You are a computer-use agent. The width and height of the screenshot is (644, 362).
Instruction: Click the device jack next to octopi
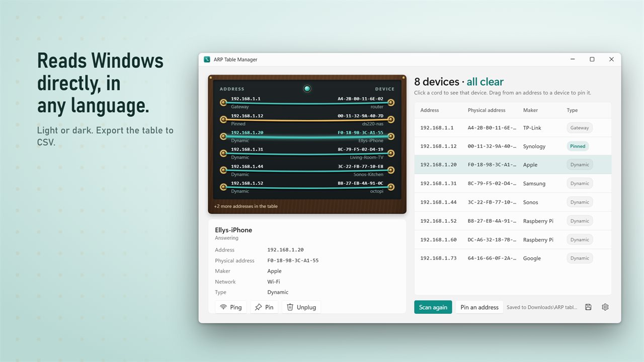[391, 187]
